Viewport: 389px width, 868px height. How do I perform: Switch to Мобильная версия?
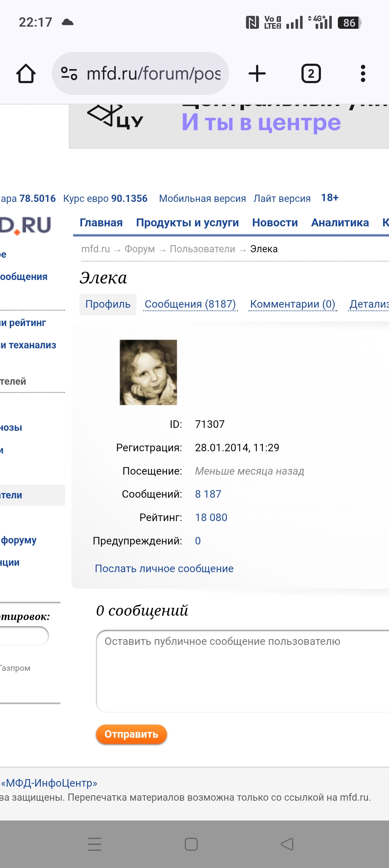click(202, 198)
